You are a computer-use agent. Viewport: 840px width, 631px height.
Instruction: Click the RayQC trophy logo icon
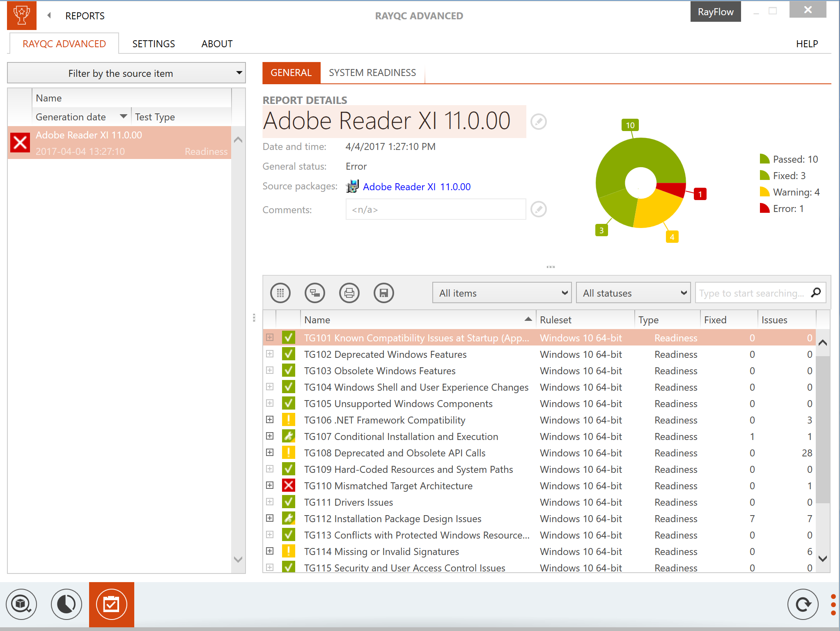point(22,16)
